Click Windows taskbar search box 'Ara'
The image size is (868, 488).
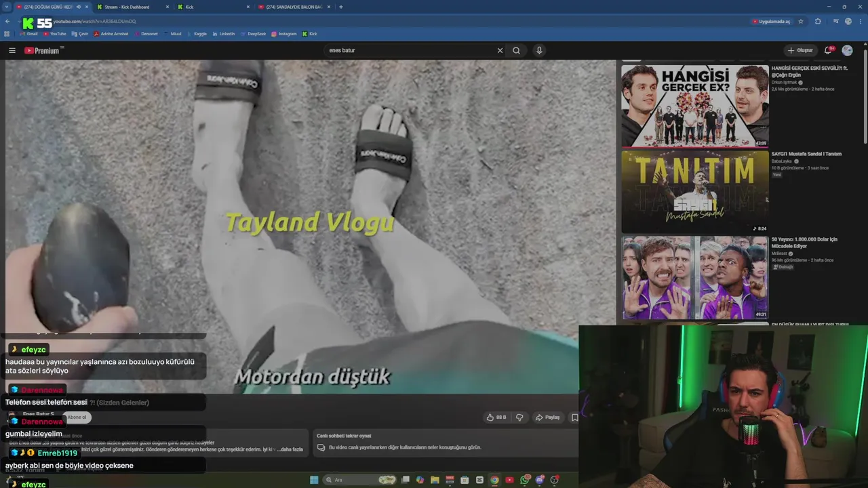(359, 480)
